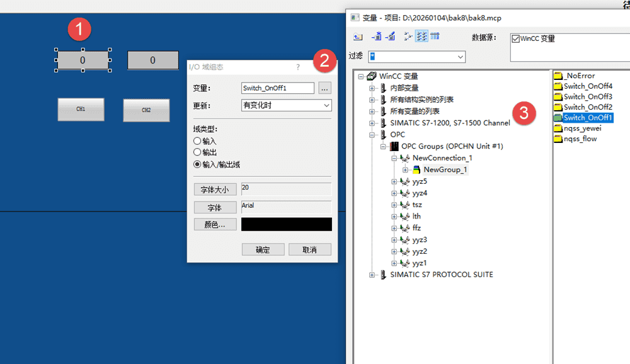Select the Switch_OnOff4 tag icon
The width and height of the screenshot is (630, 364).
point(558,86)
